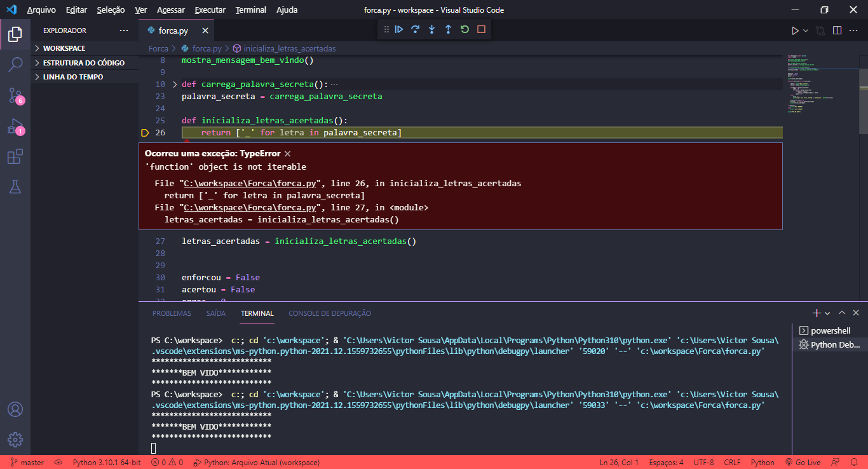Screen dimensions: 868x469
Task: Expand the WORKSPACE section
Action: pyautogui.click(x=85, y=48)
